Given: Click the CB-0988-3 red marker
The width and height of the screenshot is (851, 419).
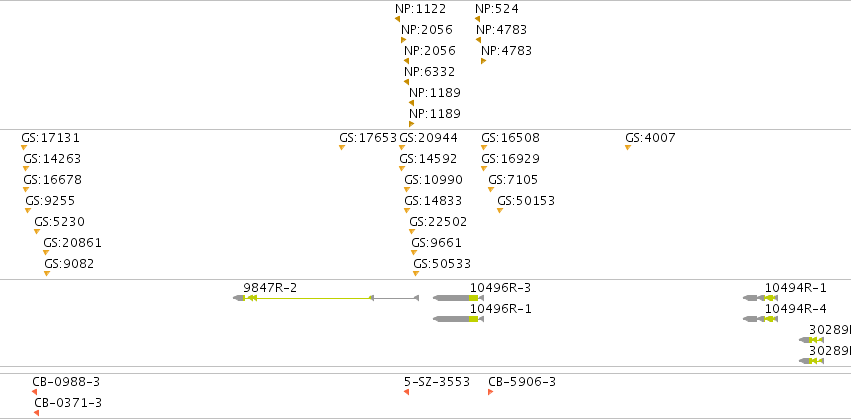Looking at the screenshot, I should tap(34, 392).
